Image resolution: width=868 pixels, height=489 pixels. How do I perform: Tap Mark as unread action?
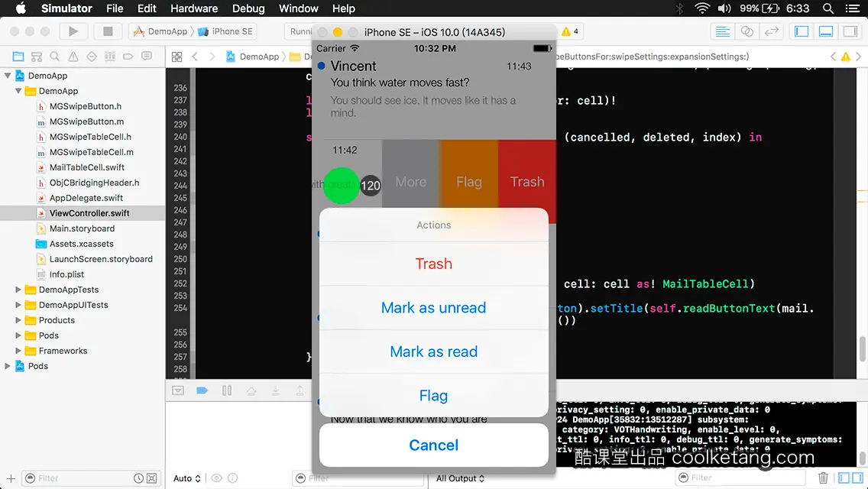point(434,307)
